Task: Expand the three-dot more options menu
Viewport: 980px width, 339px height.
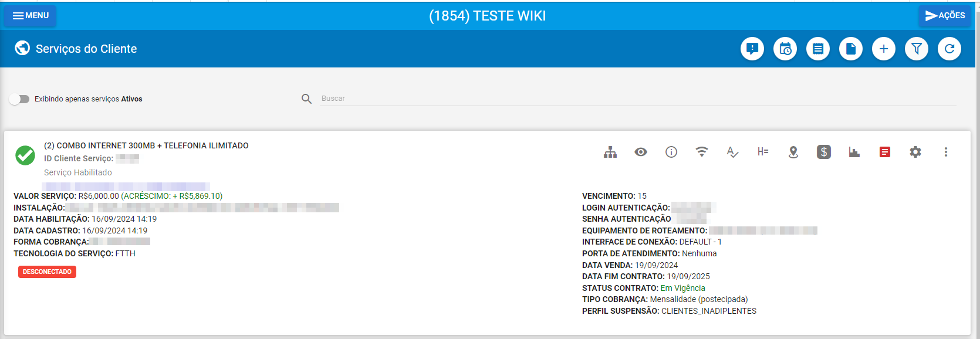Action: pyautogui.click(x=946, y=152)
